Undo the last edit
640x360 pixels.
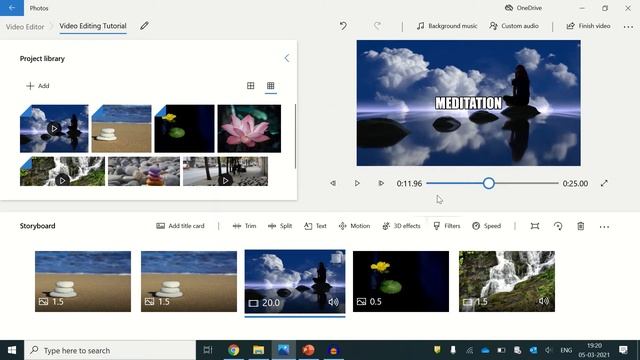(343, 26)
